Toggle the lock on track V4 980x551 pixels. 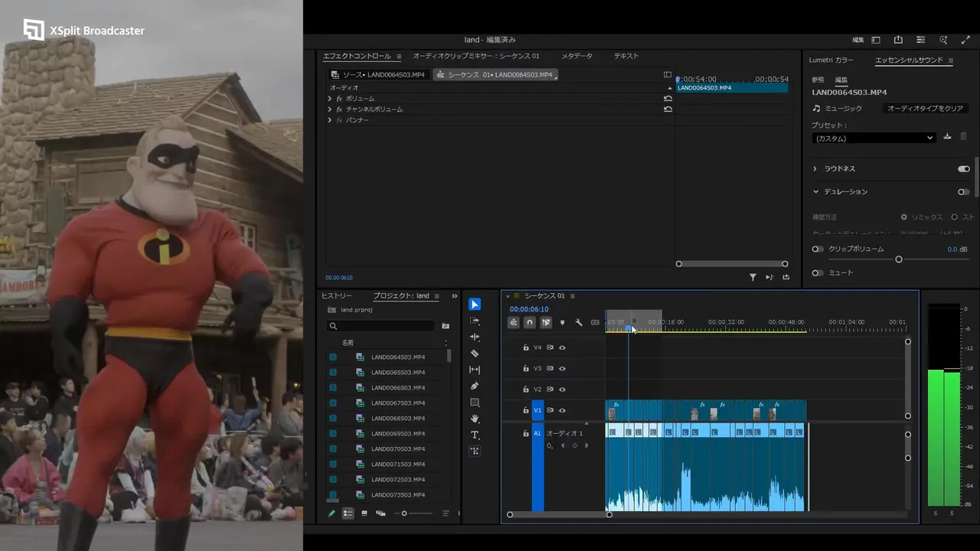526,347
